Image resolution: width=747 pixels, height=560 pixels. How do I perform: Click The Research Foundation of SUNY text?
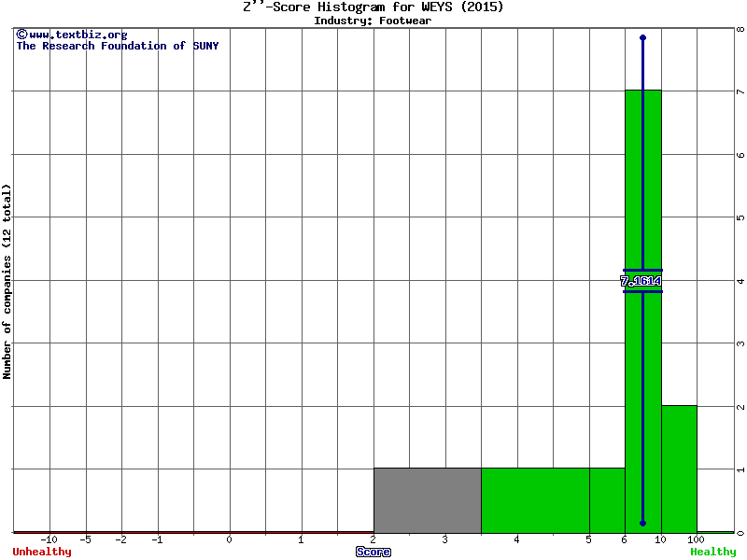pyautogui.click(x=118, y=46)
